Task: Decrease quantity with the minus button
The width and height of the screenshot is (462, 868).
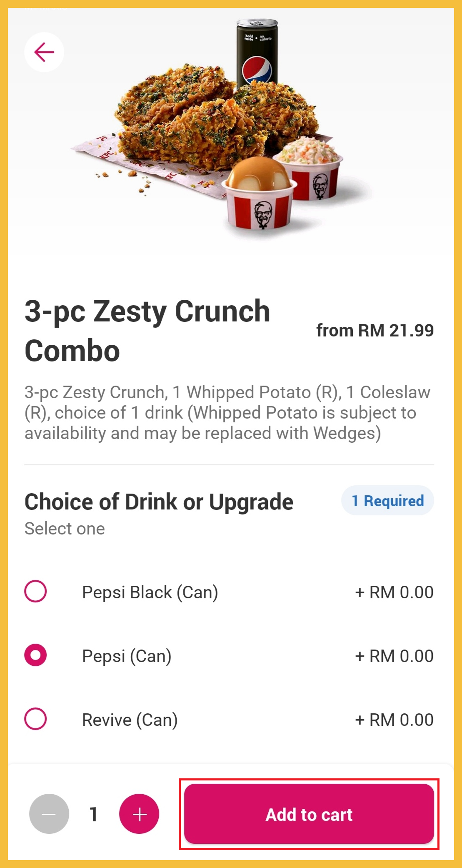Action: [49, 813]
